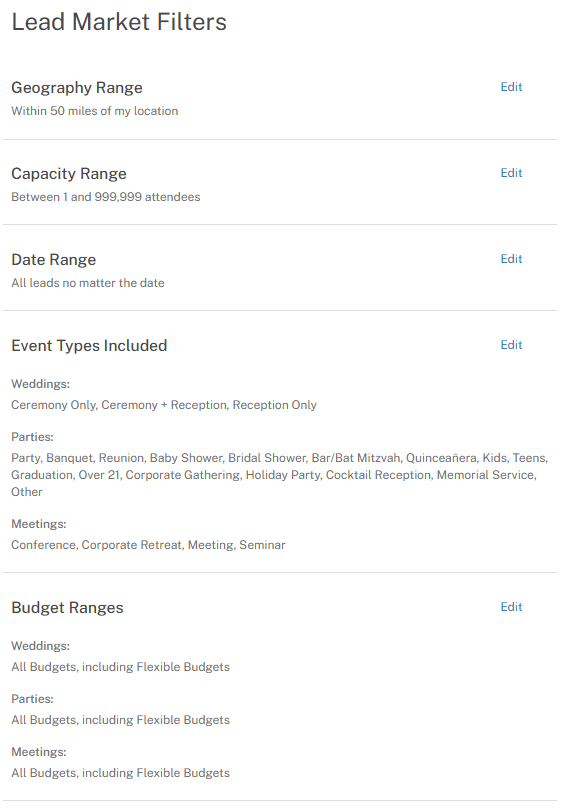Edit the Event Types Included filter
578x810 pixels.
[x=511, y=345]
